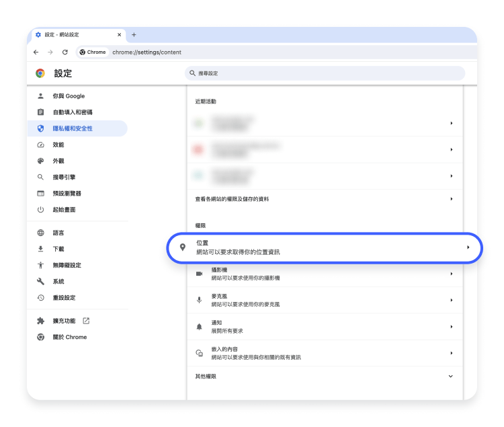Select 隱私權和安全性 in the sidebar
The width and height of the screenshot is (504, 427).
77,128
